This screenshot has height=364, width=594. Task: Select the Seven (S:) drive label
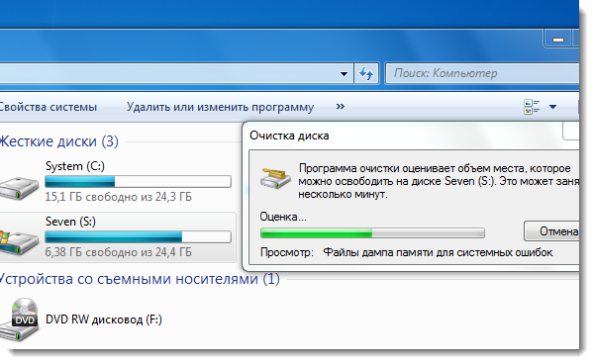(70, 222)
